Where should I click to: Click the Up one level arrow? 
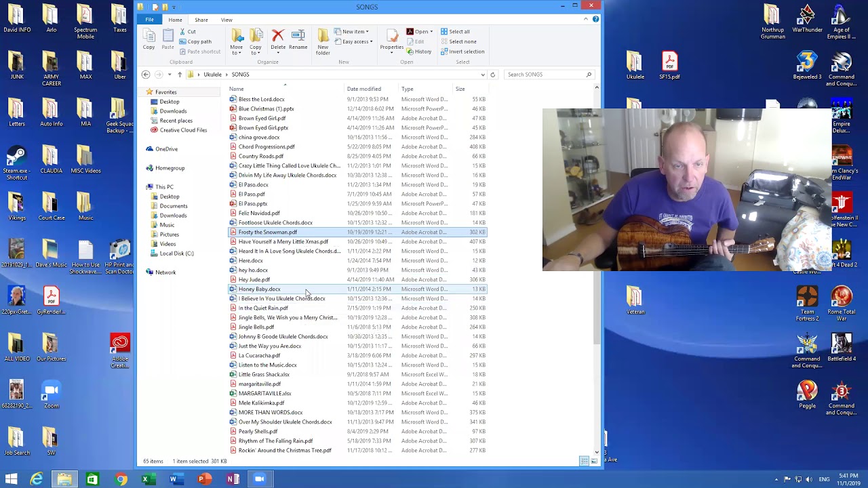[179, 75]
